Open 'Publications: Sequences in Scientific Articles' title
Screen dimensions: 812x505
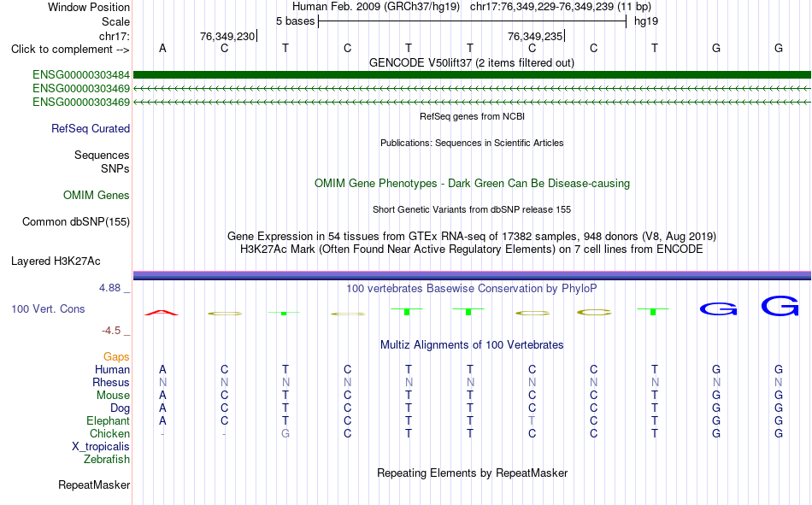472,143
